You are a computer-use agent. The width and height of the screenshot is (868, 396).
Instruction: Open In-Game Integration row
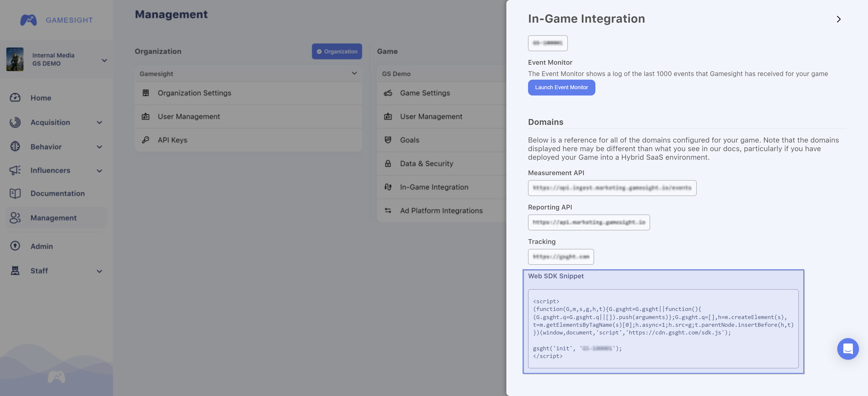[x=441, y=187]
